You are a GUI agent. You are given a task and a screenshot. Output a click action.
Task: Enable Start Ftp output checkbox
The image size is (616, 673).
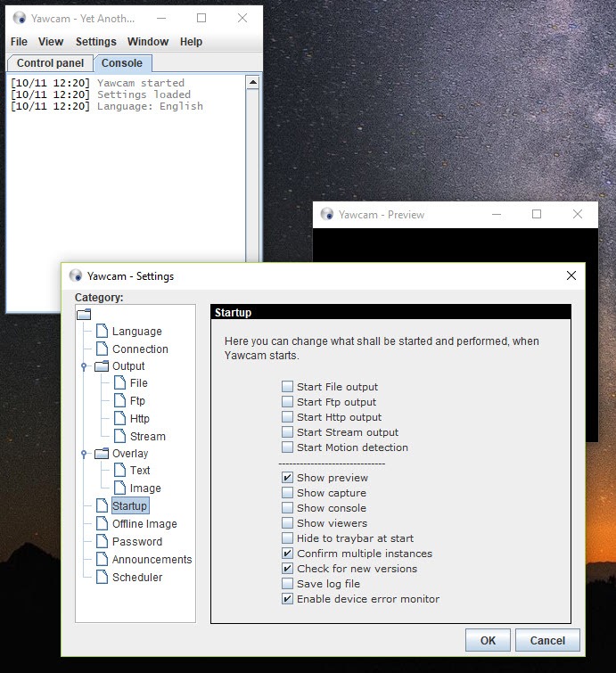click(x=287, y=402)
